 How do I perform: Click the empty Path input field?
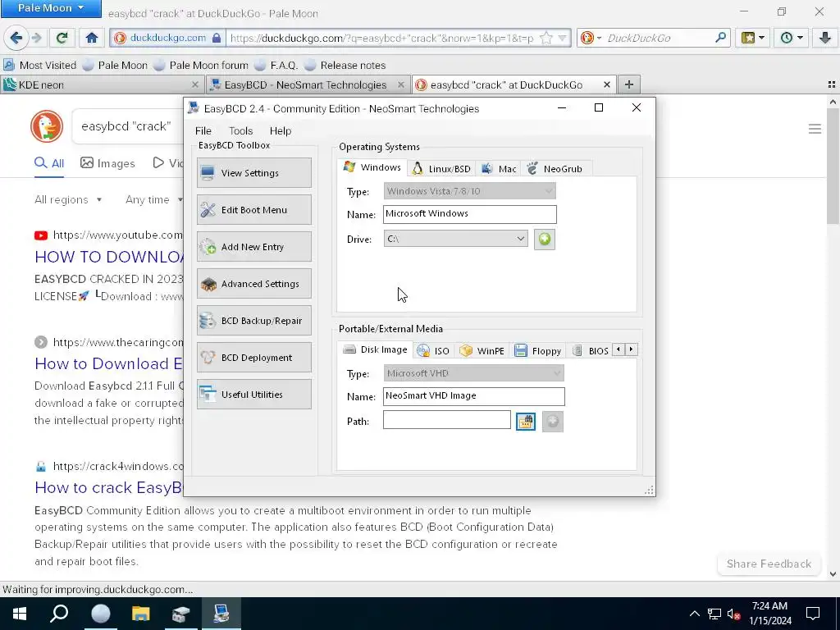click(447, 419)
